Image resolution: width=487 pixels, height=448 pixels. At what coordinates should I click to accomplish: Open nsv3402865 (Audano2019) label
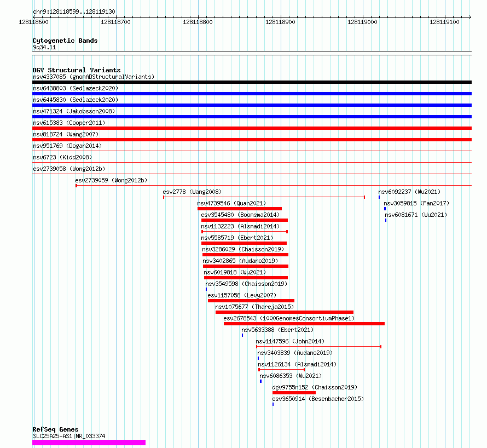pyautogui.click(x=240, y=261)
